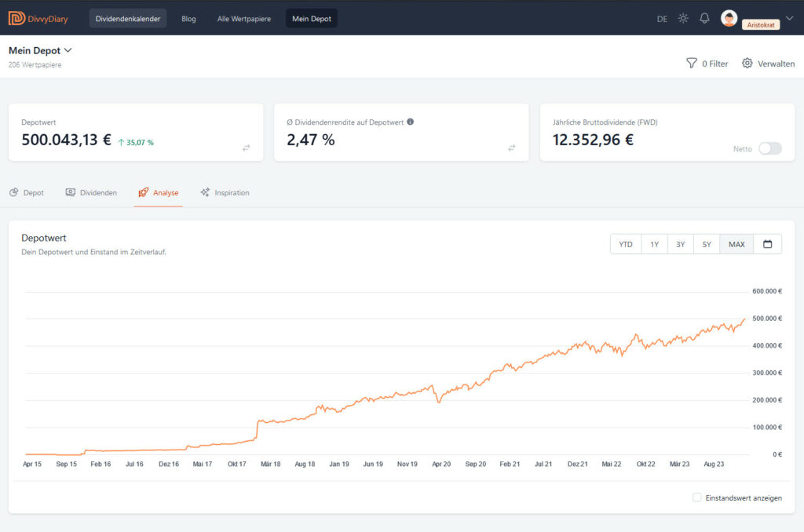
Task: Click the 35,07 % gain indicator
Action: (136, 143)
